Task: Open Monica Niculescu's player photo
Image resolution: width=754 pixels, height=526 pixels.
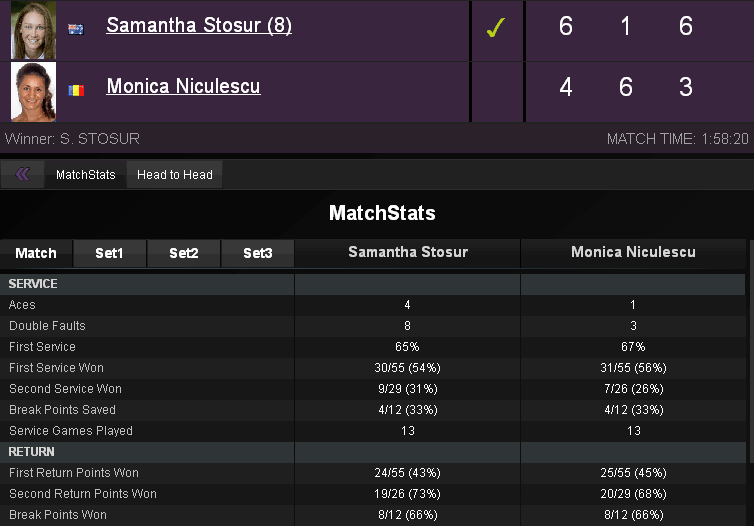Action: pos(33,91)
